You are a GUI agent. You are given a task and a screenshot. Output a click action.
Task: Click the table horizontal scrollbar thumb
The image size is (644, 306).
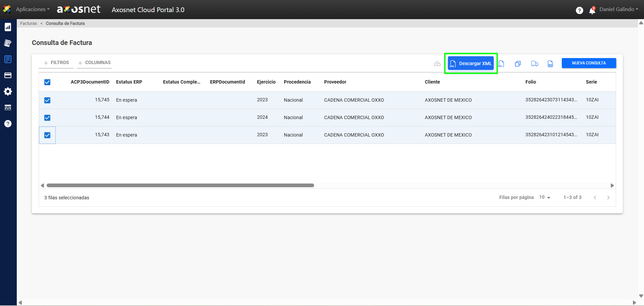click(x=180, y=186)
